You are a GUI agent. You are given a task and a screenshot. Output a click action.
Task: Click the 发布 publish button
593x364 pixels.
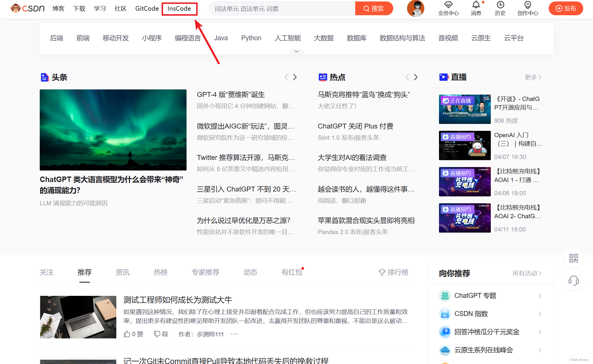point(566,8)
